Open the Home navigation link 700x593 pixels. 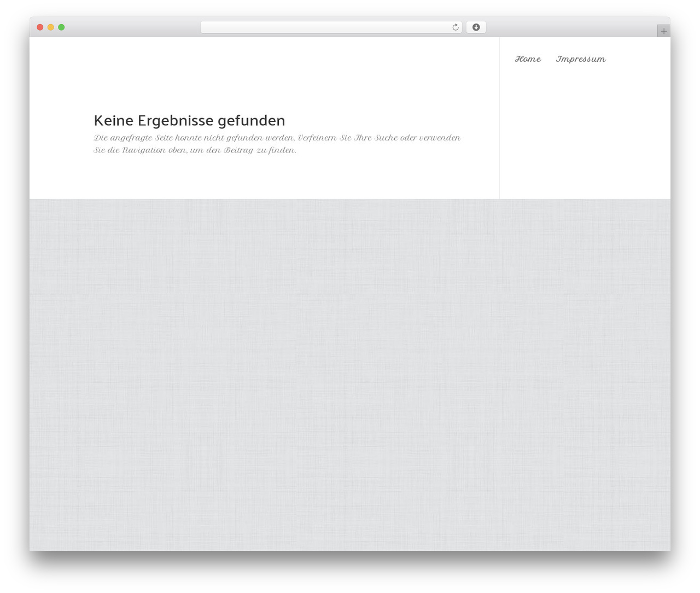tap(528, 59)
